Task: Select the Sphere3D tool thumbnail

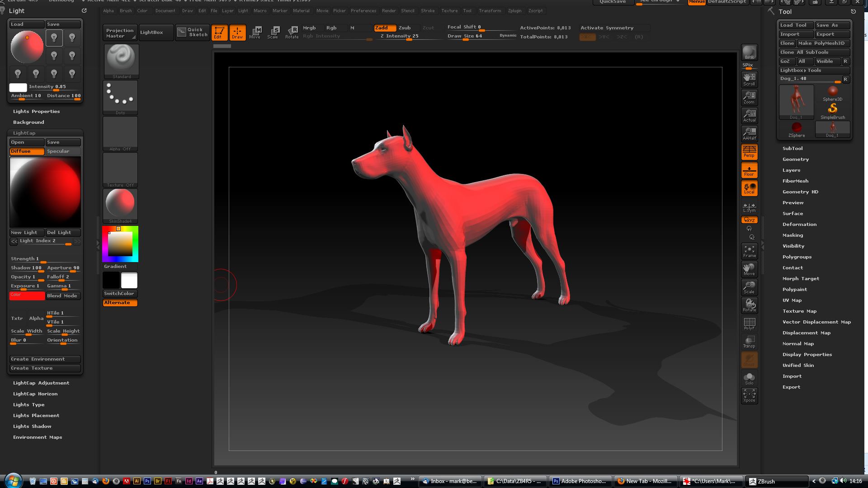Action: pyautogui.click(x=832, y=94)
